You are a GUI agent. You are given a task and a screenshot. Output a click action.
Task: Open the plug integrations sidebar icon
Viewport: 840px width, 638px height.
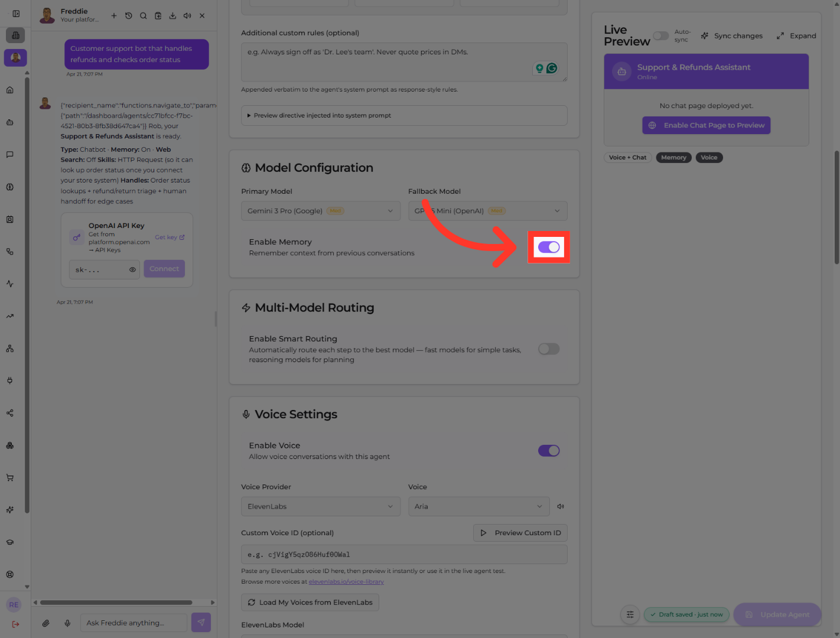coord(10,380)
